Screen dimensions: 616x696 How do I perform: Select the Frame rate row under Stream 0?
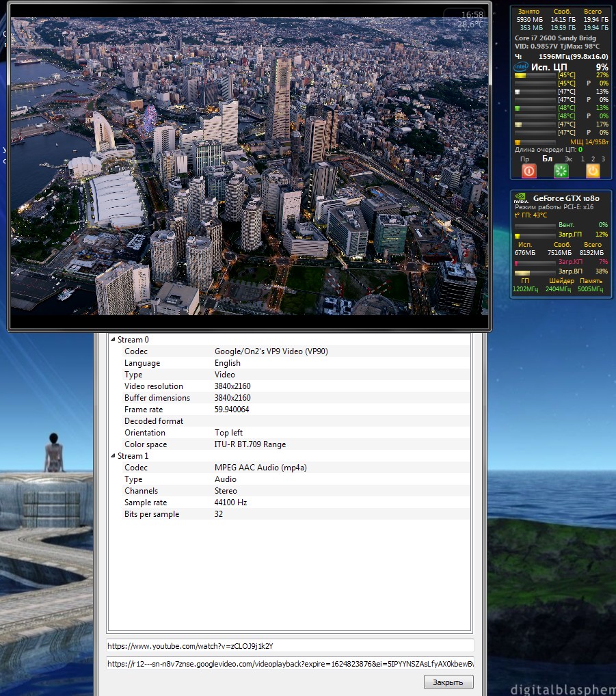[289, 410]
